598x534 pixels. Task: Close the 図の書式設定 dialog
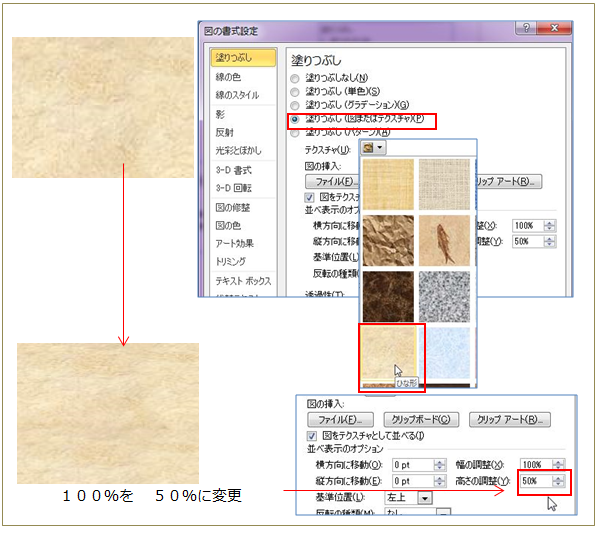pos(555,28)
